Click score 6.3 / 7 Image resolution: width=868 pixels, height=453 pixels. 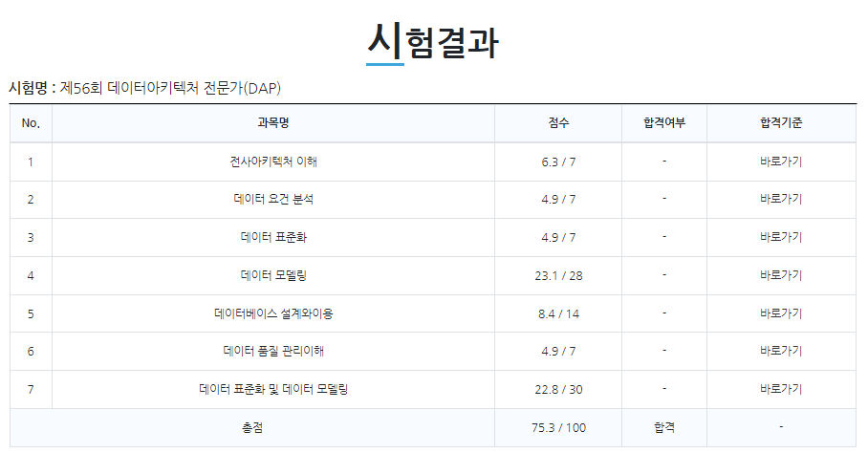point(558,162)
